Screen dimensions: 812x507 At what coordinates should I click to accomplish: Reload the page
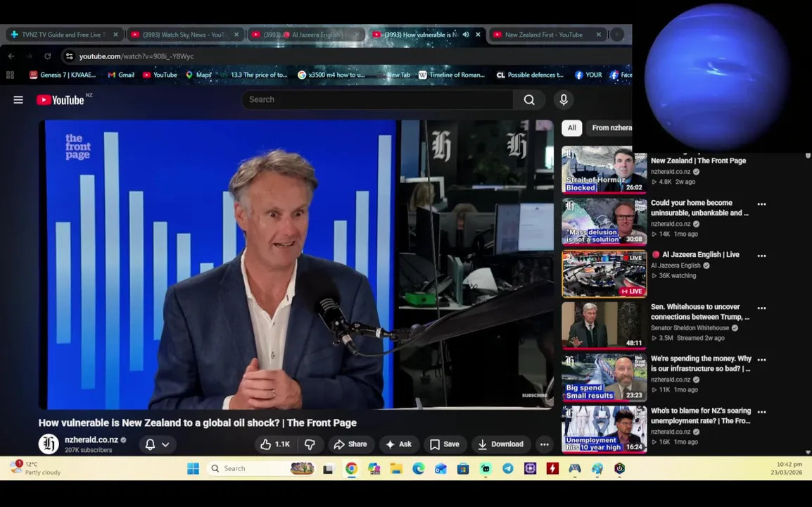[x=48, y=56]
